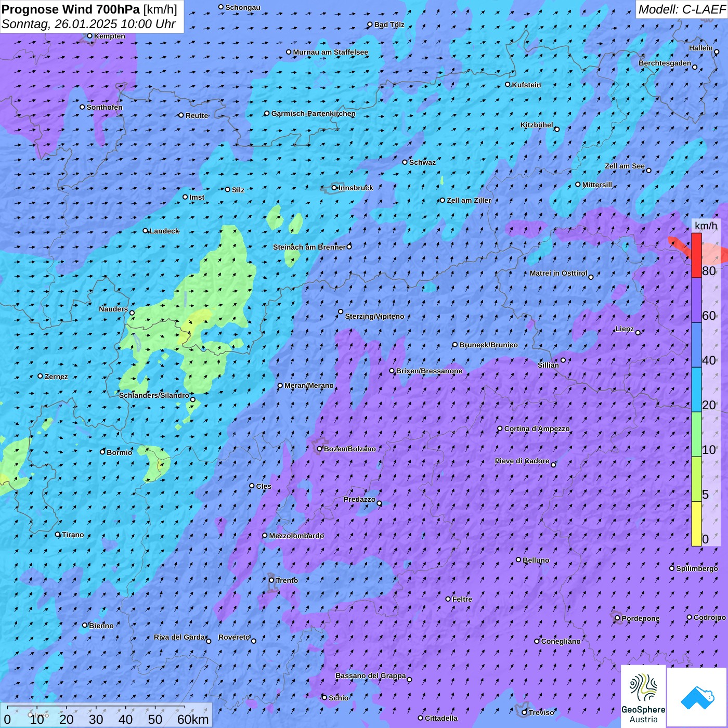This screenshot has width=728, height=728.
Task: Click the 'Spilimbergo' label
Action: (697, 568)
